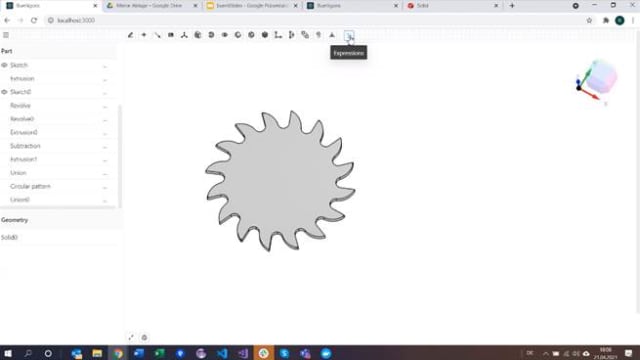This screenshot has width=640, height=360.
Task: Select the diagonal line Work axis icon
Action: (x=157, y=35)
